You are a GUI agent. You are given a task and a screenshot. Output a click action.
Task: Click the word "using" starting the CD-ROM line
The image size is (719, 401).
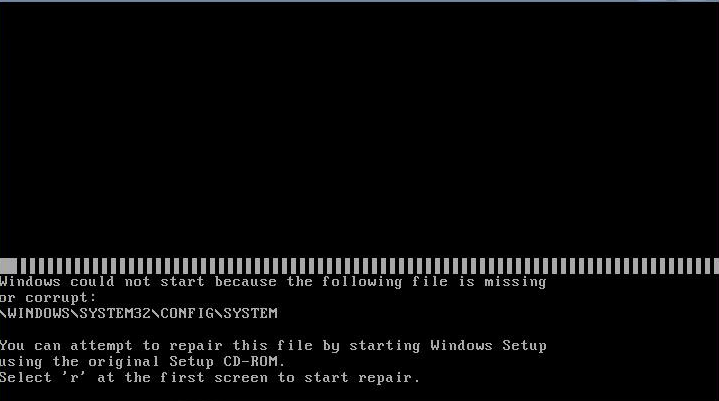[x=21, y=362]
